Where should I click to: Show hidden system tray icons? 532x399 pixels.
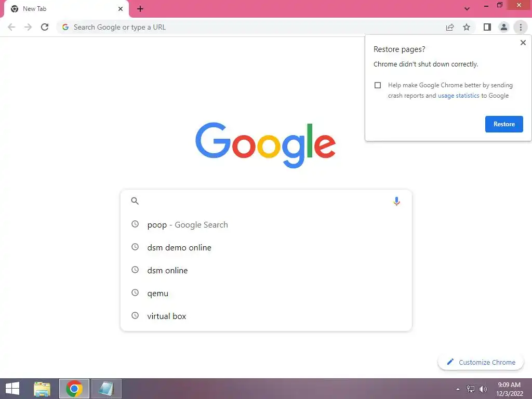(458, 389)
